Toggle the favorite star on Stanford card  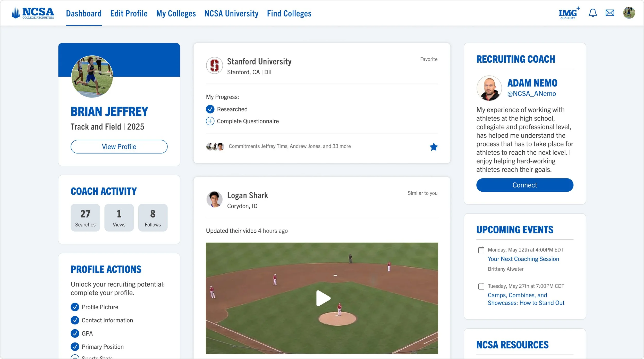(434, 147)
